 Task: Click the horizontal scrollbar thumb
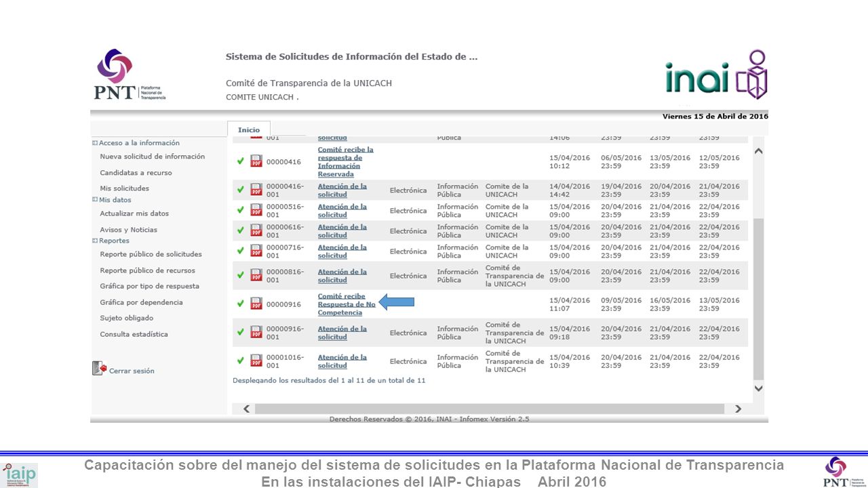(489, 409)
